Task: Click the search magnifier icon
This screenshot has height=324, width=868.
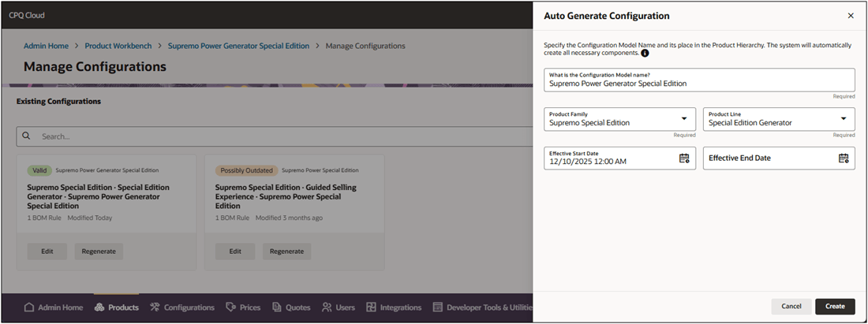Action: pos(27,136)
